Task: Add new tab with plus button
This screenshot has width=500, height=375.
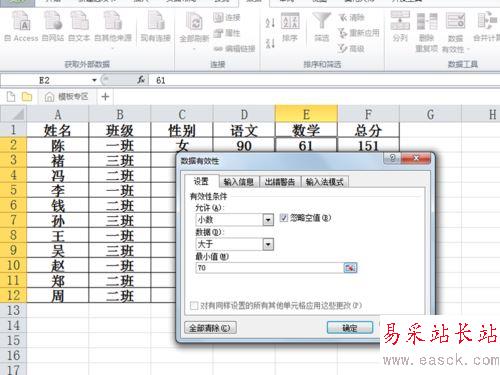Action: tap(105, 97)
